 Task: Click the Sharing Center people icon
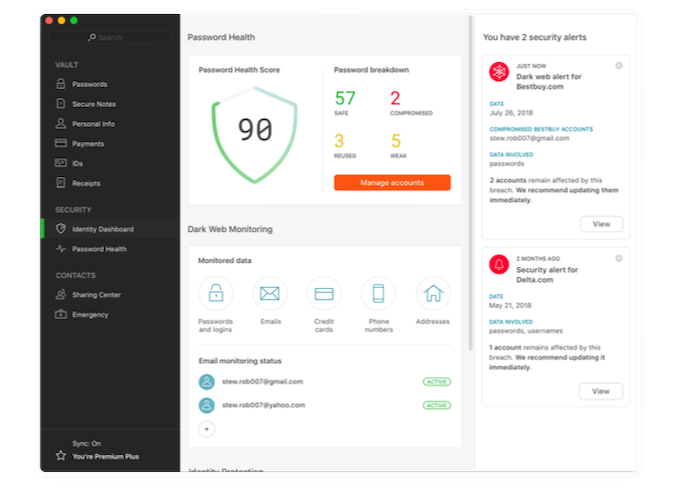tap(61, 294)
